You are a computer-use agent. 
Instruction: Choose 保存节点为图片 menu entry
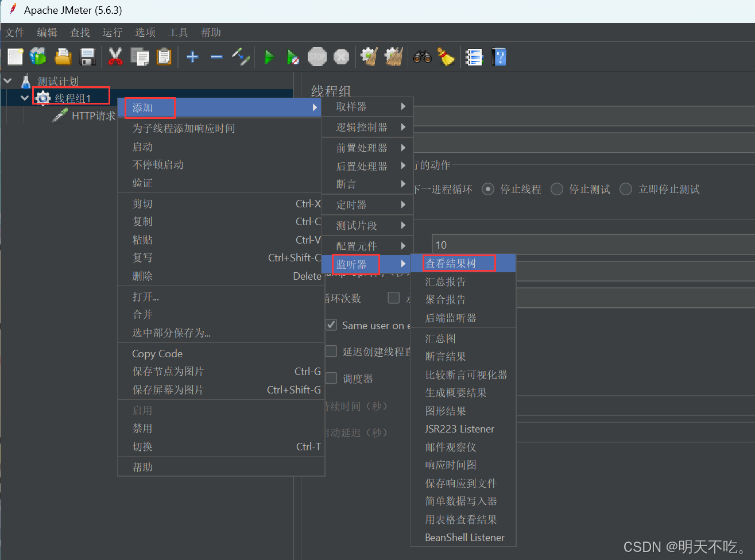coord(221,371)
